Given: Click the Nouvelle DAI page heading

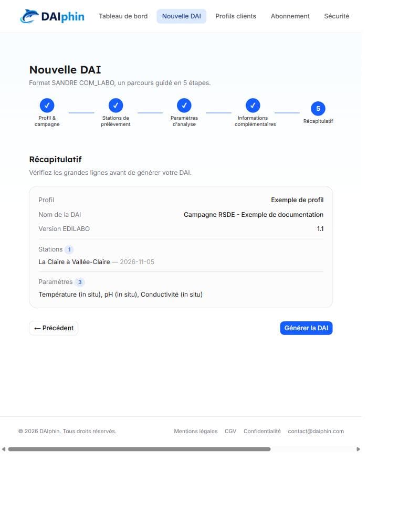Looking at the screenshot, I should [65, 70].
